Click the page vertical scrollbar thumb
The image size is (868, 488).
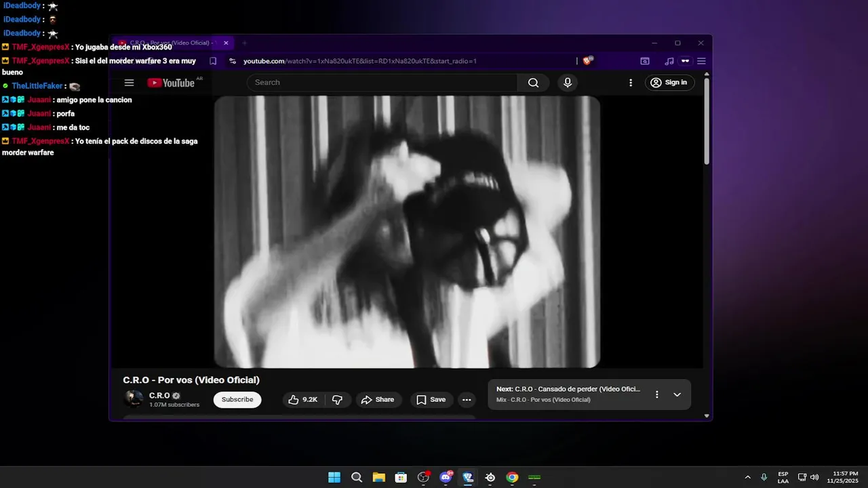point(707,122)
